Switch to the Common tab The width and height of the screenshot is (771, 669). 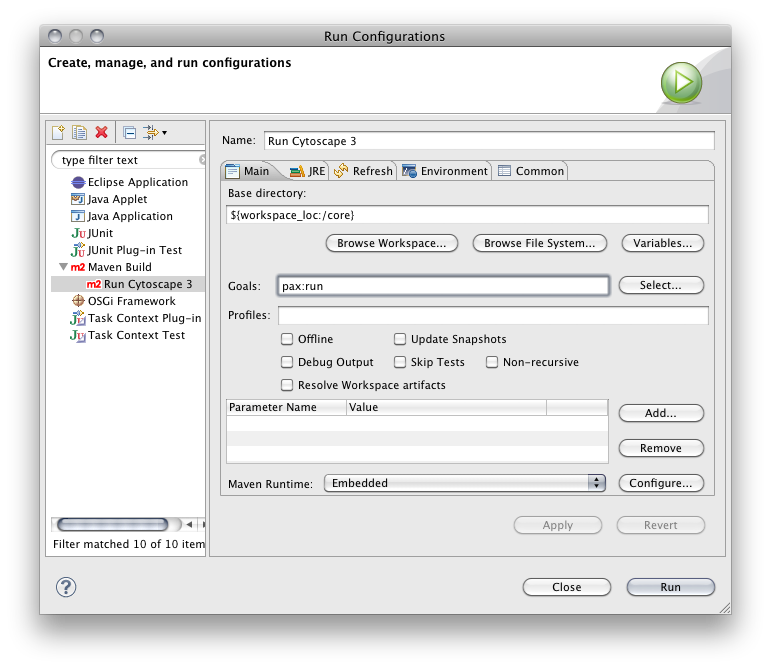[532, 171]
